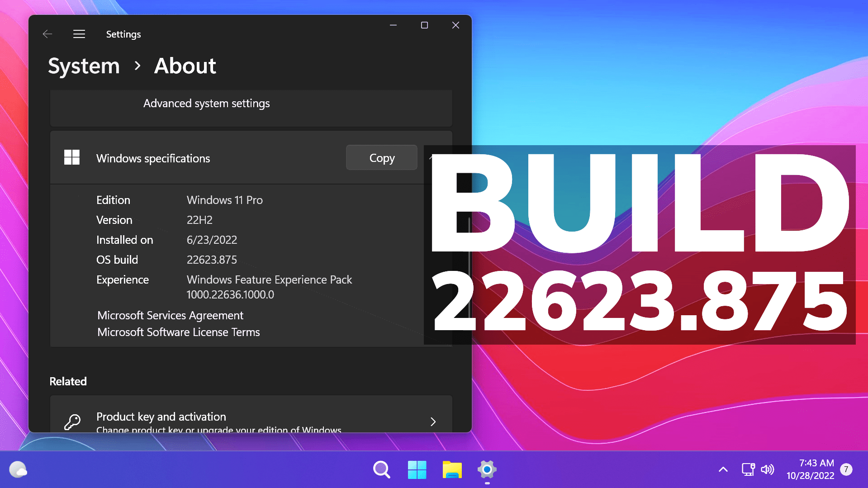868x488 pixels.
Task: Click the Settings gear on the taskbar
Action: [x=487, y=469]
